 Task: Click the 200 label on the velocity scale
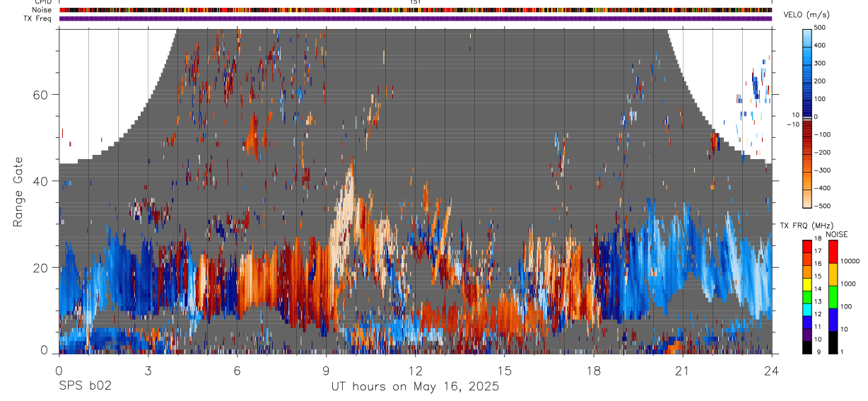[819, 81]
